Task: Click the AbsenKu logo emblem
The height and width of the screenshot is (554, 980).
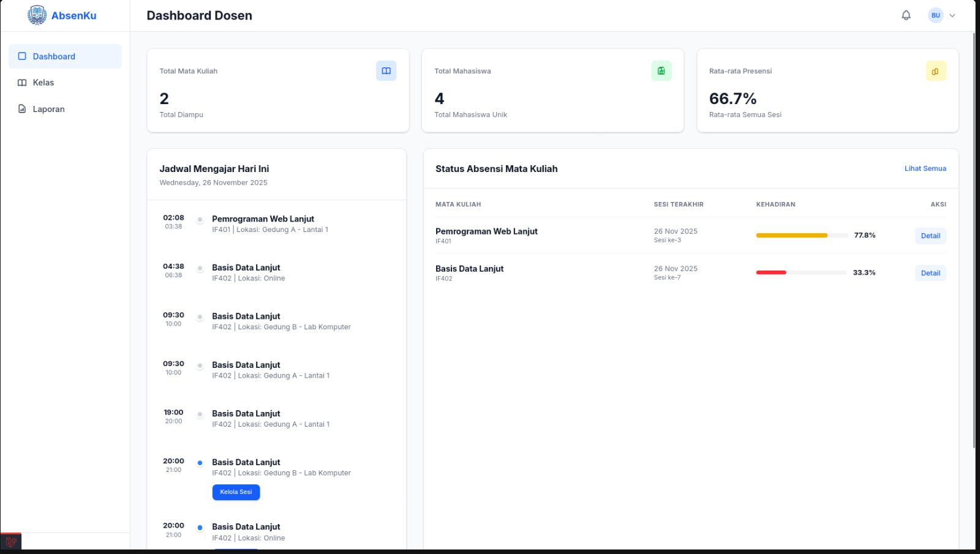Action: pos(37,15)
